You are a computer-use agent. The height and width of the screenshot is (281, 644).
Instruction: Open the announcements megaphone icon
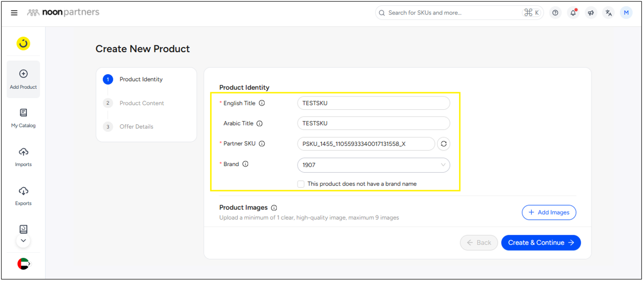pos(591,13)
